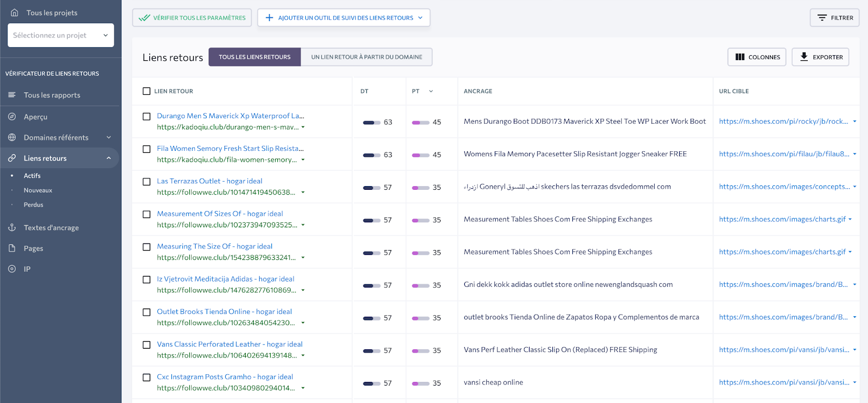868x403 pixels.
Task: Check the Measuring The Size Of row
Action: click(x=146, y=247)
